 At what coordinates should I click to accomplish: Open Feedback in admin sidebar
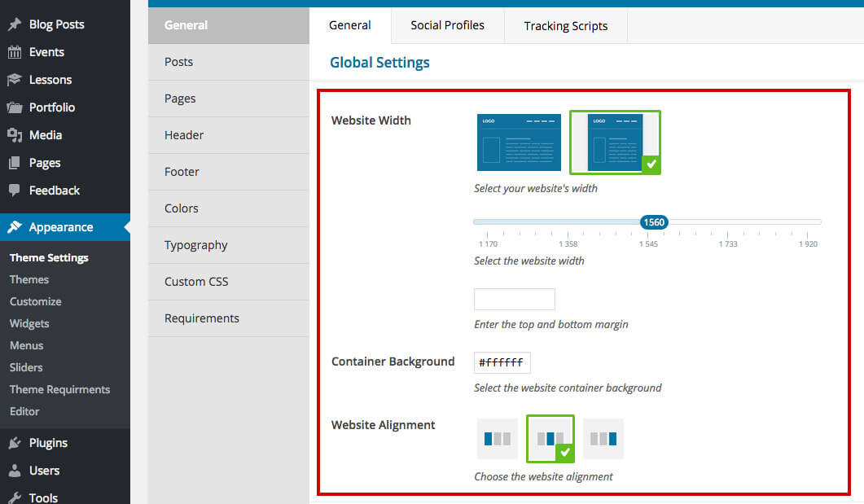55,190
